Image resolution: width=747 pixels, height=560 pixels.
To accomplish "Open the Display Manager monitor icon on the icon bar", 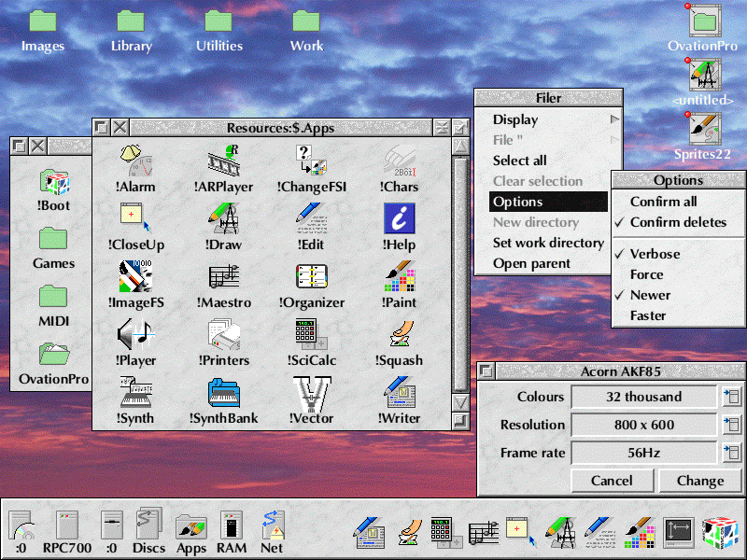I will (679, 532).
